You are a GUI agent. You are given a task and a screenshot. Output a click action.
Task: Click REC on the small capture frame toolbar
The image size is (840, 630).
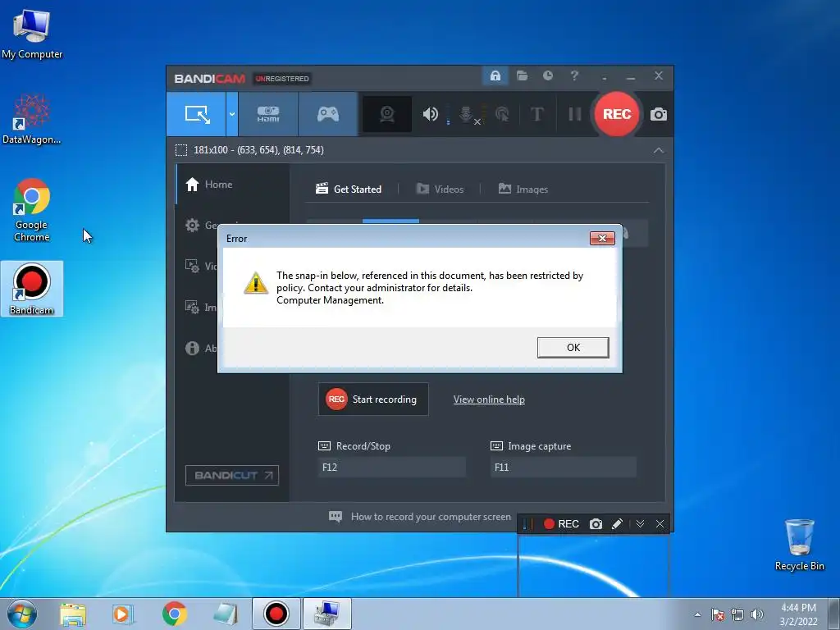(x=561, y=524)
